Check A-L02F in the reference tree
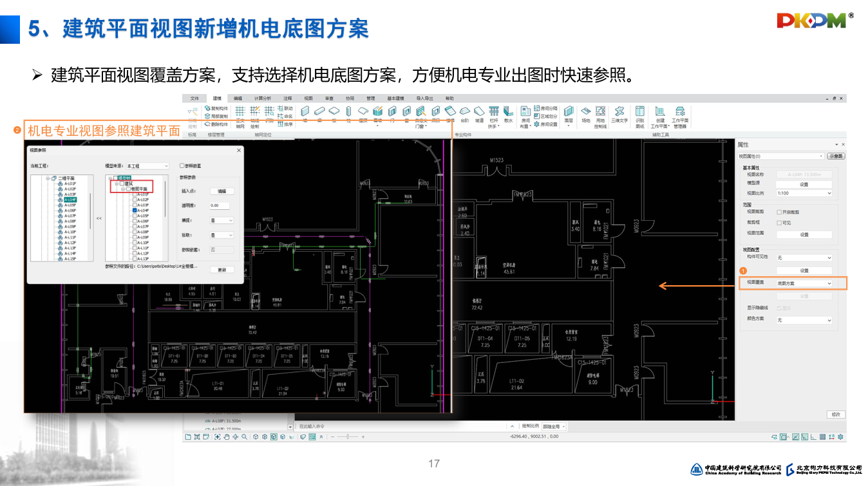868x486 pixels. coord(135,200)
